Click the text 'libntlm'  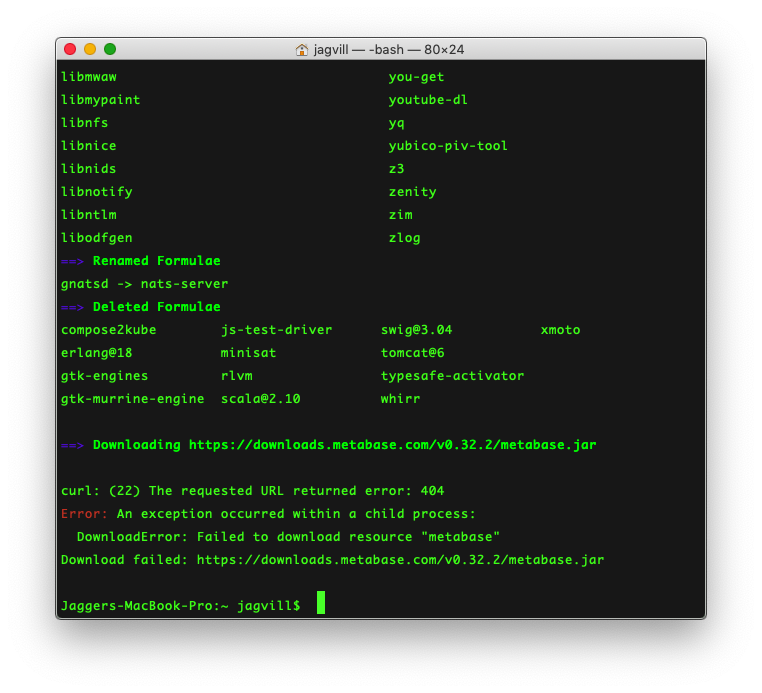(x=89, y=215)
